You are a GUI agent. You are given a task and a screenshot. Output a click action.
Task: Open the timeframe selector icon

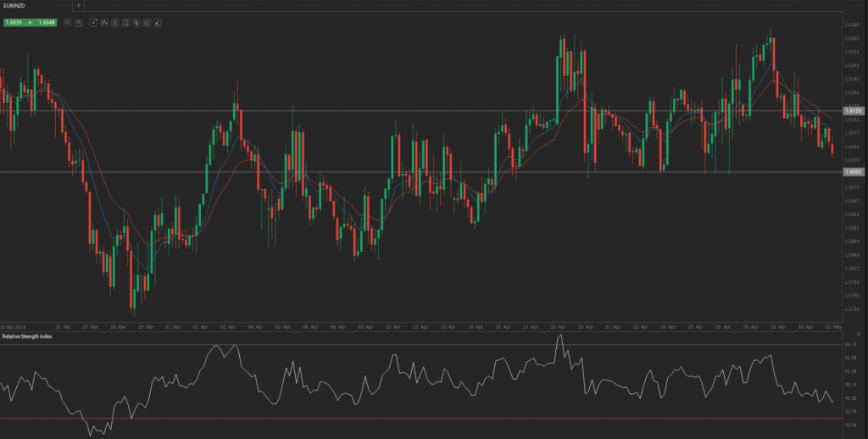[x=93, y=22]
